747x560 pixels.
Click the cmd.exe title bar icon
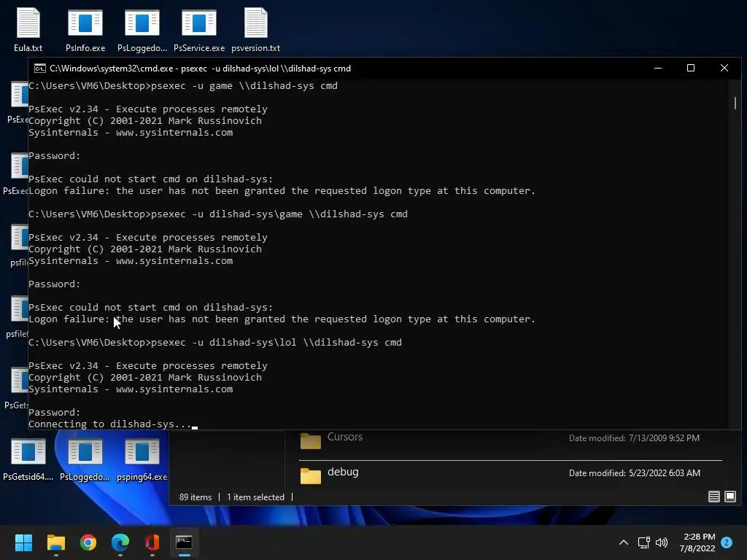point(40,69)
